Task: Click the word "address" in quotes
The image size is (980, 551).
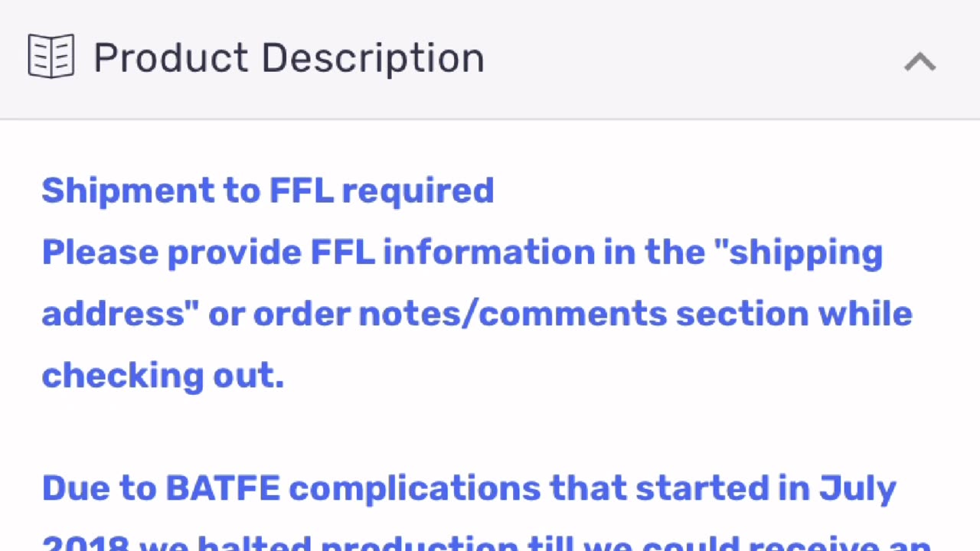Action: click(x=120, y=314)
